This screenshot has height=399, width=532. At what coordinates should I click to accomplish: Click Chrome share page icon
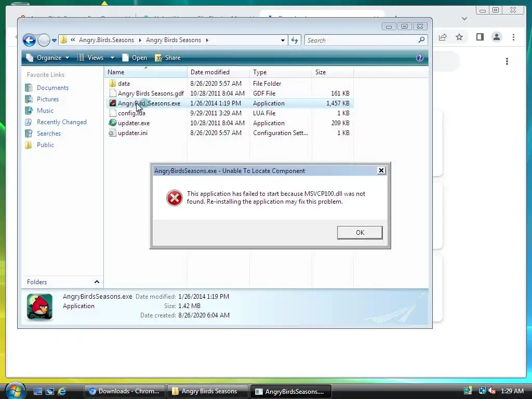click(443, 37)
